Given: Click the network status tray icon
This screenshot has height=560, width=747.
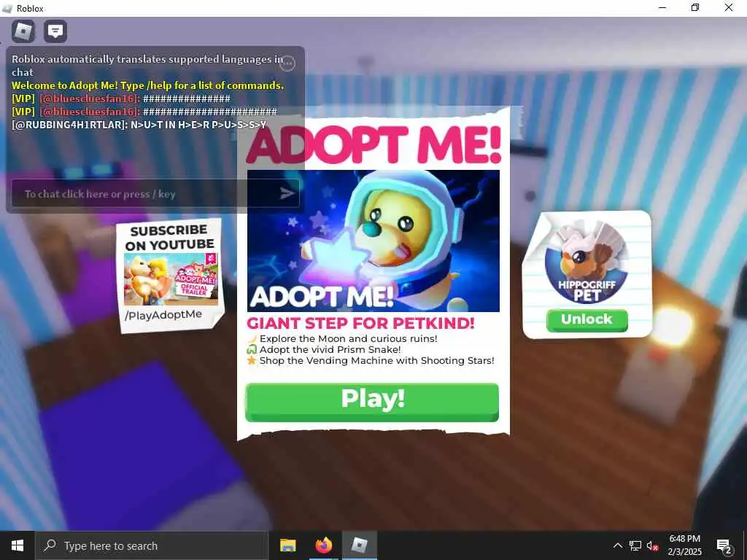Looking at the screenshot, I should tap(635, 545).
